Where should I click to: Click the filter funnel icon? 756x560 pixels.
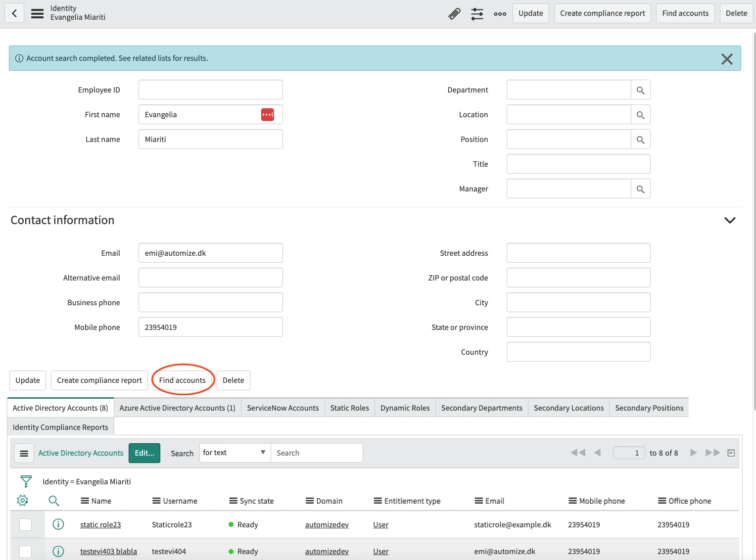26,481
